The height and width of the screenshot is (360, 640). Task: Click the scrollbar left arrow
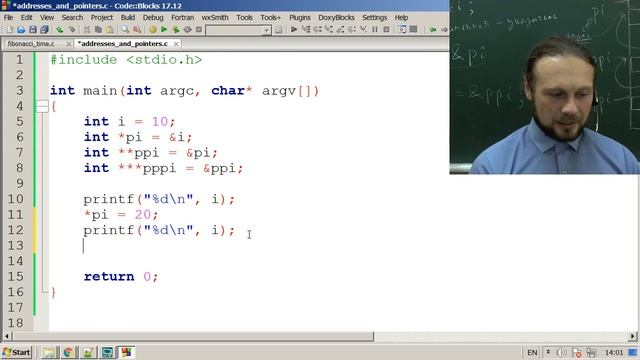[x=7, y=336]
